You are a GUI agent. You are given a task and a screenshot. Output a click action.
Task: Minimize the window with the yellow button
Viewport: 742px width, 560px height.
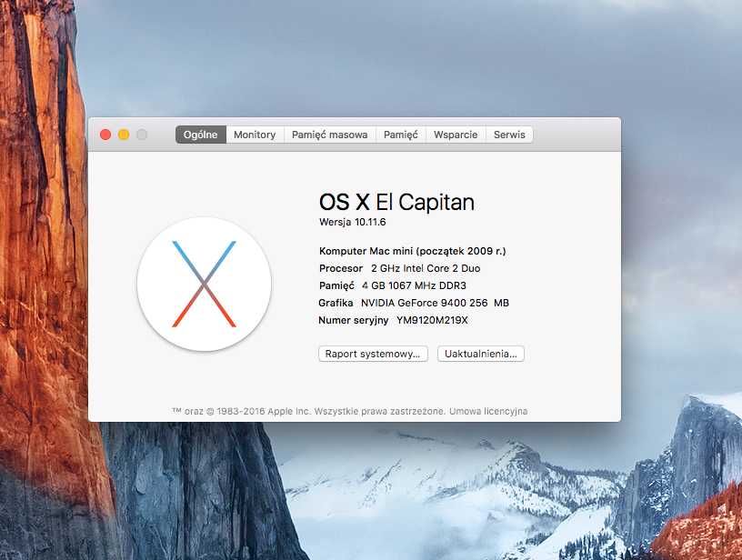124,135
